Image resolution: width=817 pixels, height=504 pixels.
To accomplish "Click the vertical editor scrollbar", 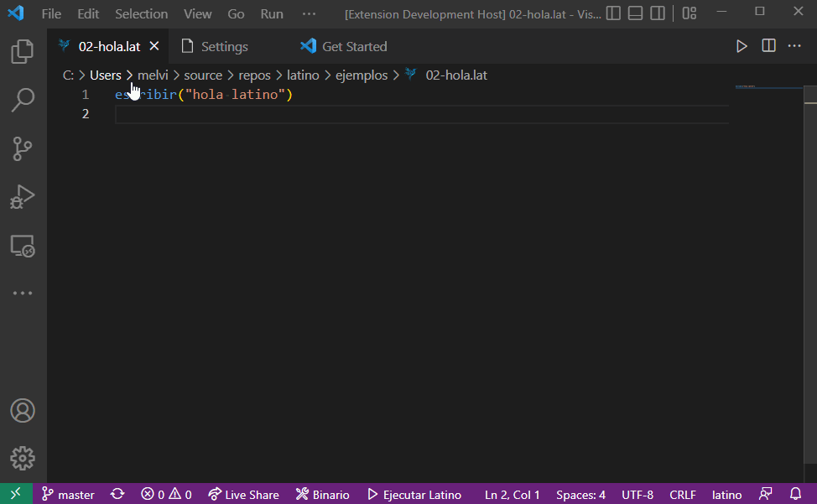I will point(810,273).
